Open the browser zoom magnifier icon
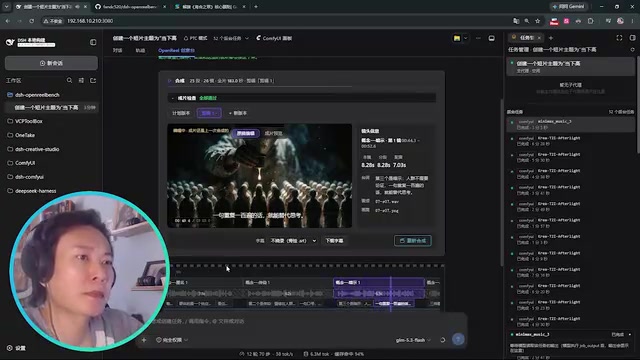The width and height of the screenshot is (640, 360). 527,21
